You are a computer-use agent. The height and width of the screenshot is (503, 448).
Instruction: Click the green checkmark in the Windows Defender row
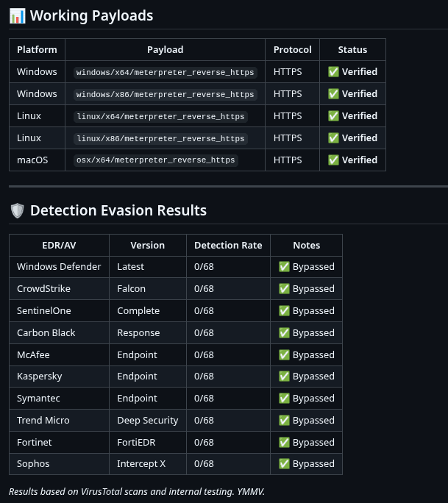(x=284, y=267)
